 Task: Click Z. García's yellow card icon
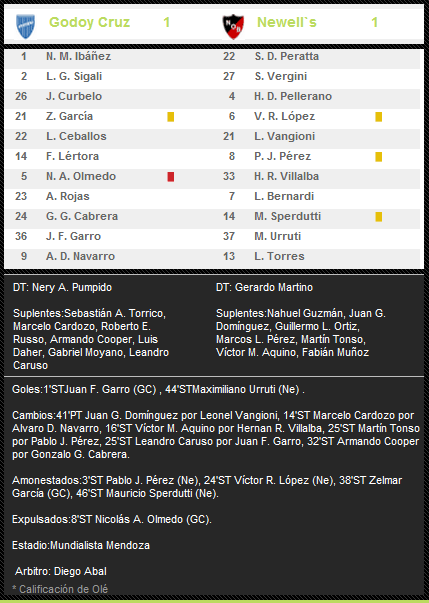(171, 117)
